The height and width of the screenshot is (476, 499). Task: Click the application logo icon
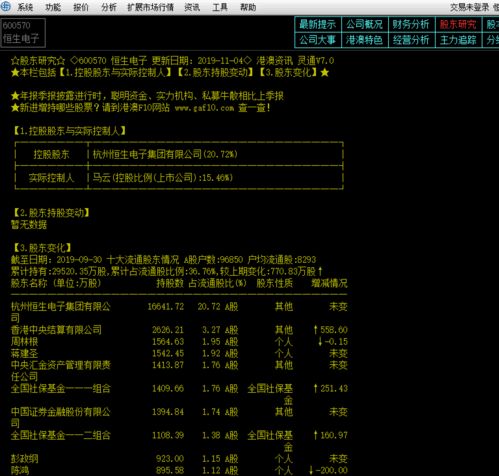[x=6, y=6]
